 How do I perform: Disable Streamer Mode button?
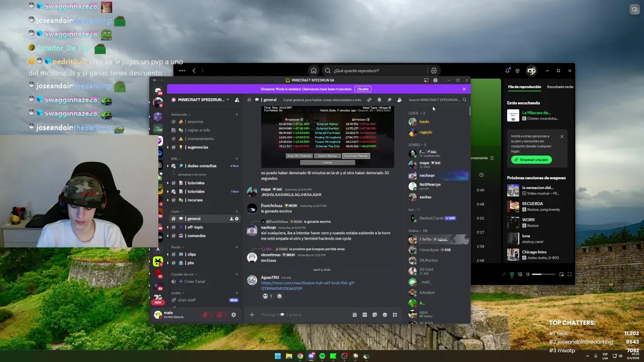coord(362,89)
